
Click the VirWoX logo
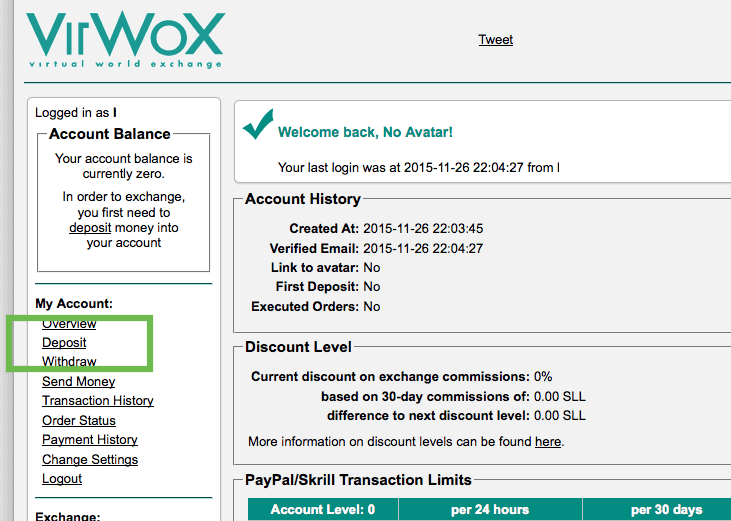pyautogui.click(x=125, y=40)
